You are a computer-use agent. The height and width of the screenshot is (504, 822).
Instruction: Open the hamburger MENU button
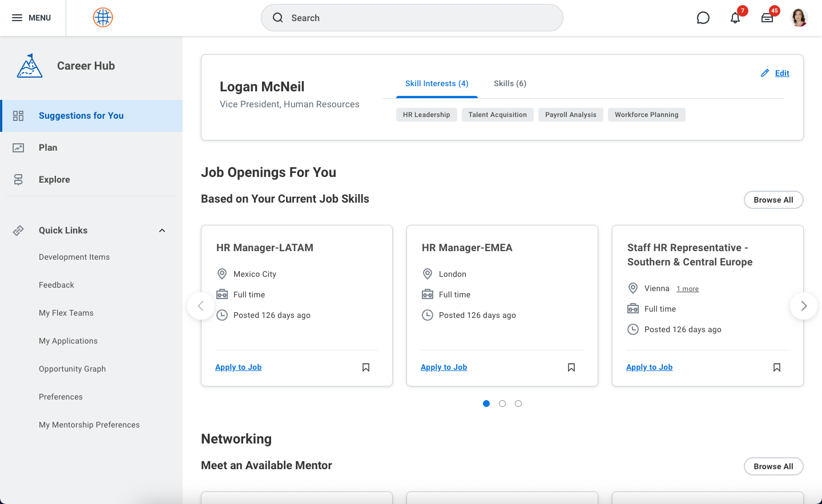pyautogui.click(x=32, y=18)
